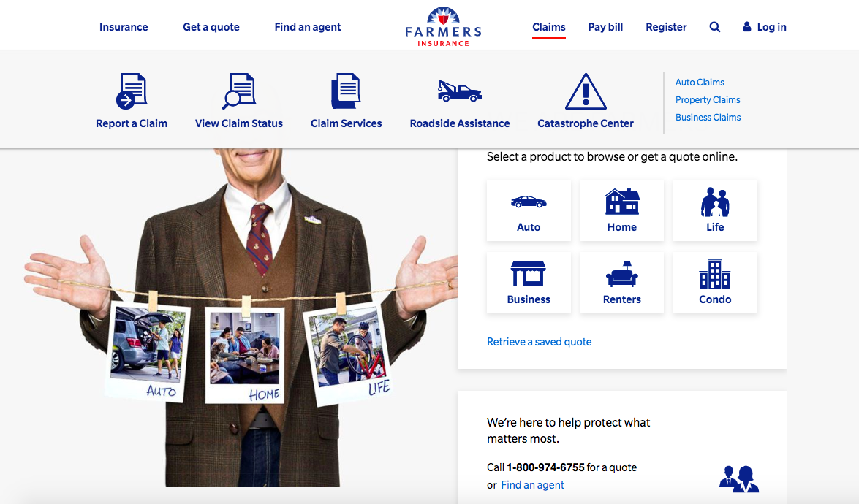859x504 pixels.
Task: Open the Catastrophe Center warning triangle icon
Action: tap(586, 91)
